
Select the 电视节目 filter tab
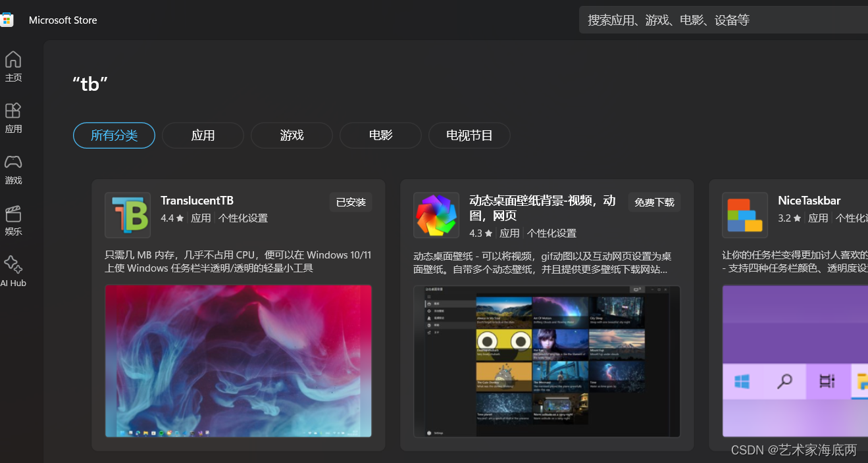coord(469,135)
